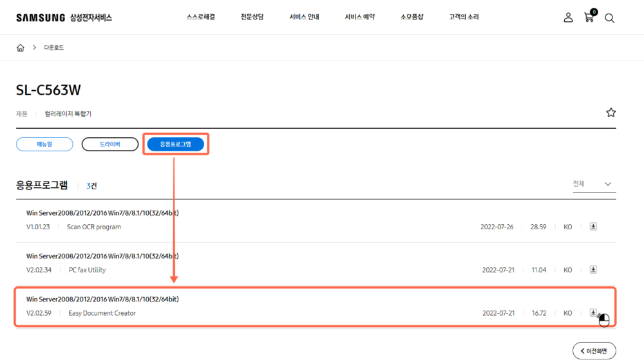The image size is (644, 362).
Task: Click the file size 16.72
Action: 539,313
